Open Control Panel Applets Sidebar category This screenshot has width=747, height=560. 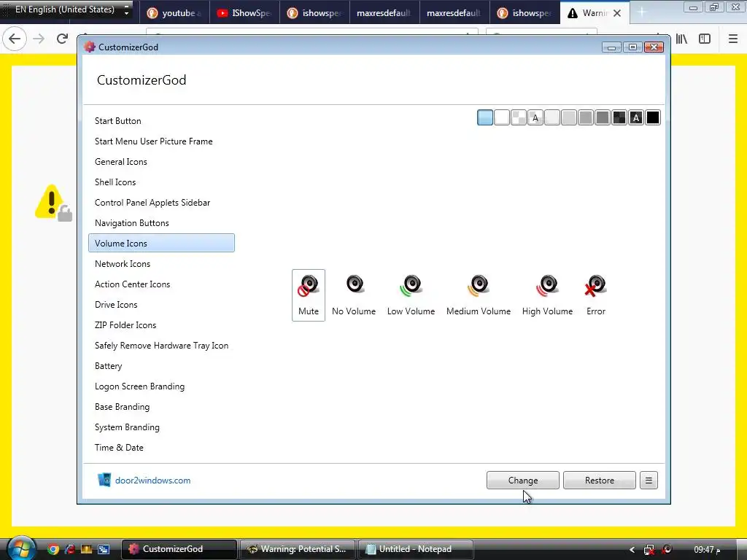tap(161, 203)
